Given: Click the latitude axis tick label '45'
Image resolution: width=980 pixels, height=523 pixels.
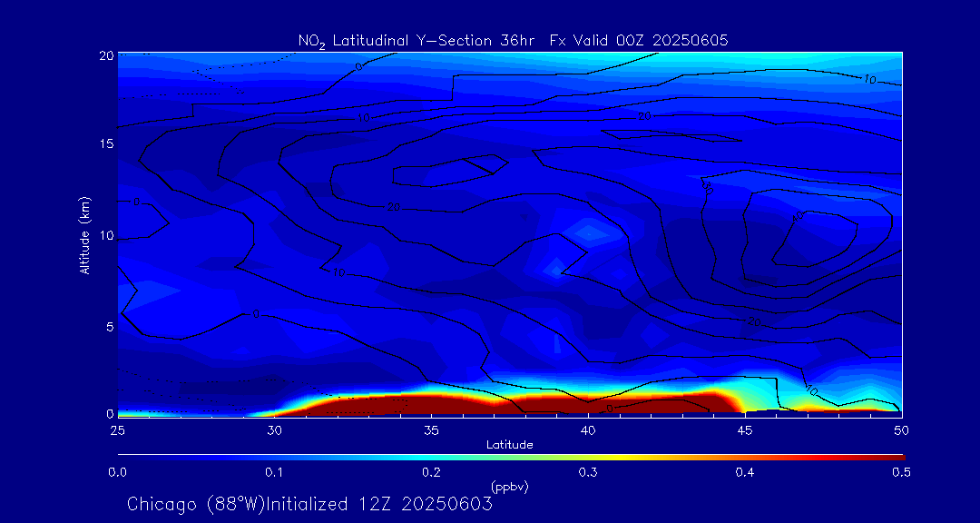Looking at the screenshot, I should click(744, 429).
